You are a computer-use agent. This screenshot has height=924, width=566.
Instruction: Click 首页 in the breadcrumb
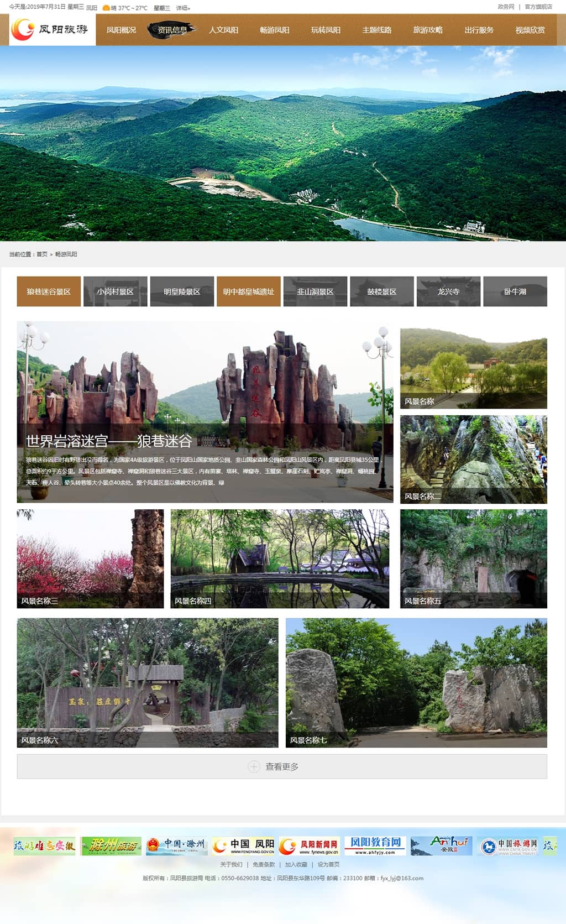click(42, 254)
